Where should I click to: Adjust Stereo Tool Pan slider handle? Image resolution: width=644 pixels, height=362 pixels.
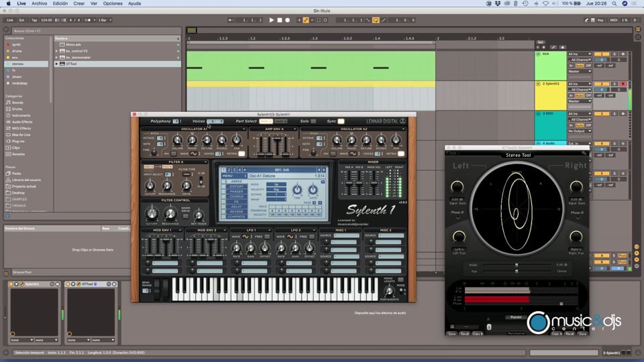517,271
